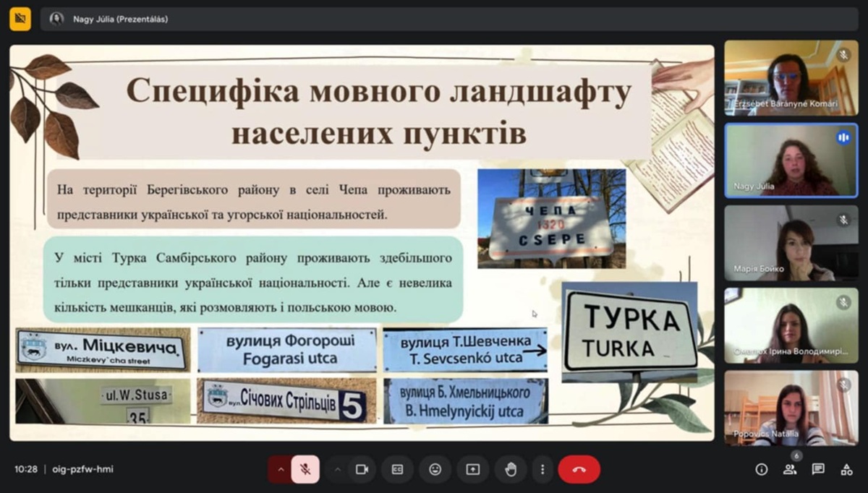Open the three-dot more options menu
The height and width of the screenshot is (493, 868).
pos(542,469)
